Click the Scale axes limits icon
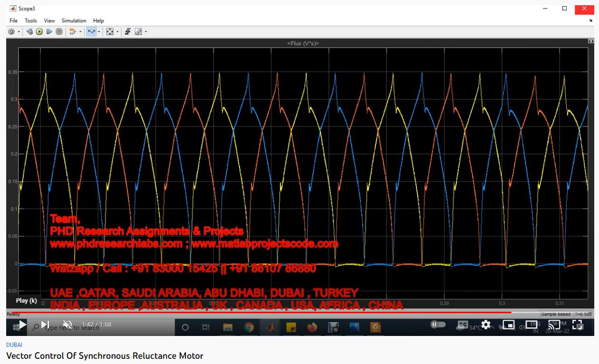Image resolution: width=599 pixels, height=364 pixels. (x=110, y=32)
